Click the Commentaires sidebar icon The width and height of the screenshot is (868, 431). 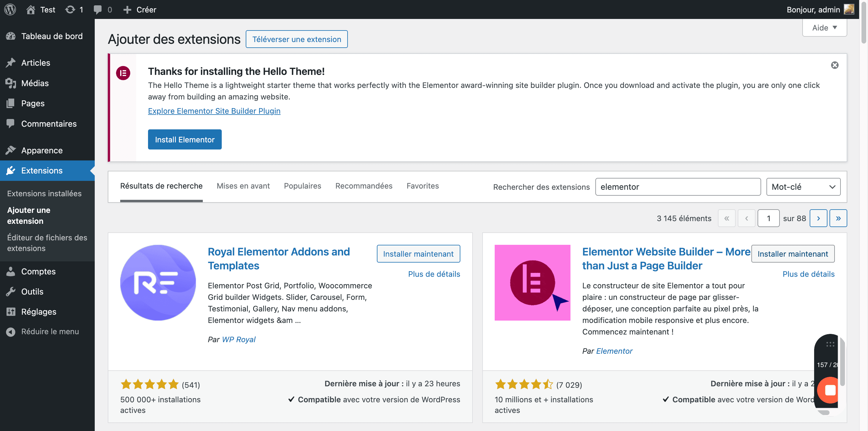pyautogui.click(x=11, y=124)
